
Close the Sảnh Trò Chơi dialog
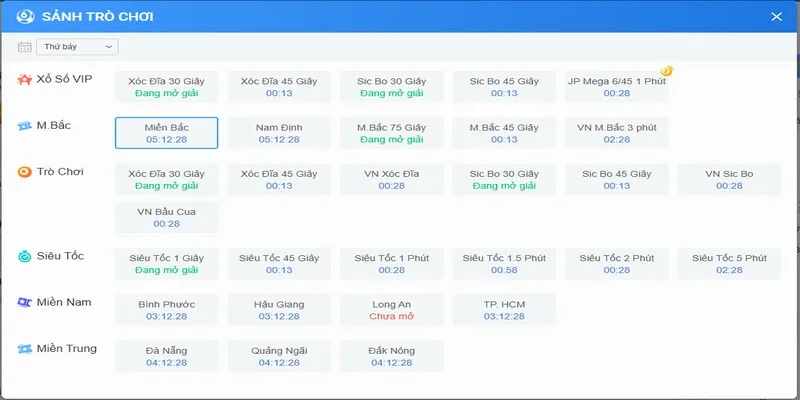[x=776, y=16]
